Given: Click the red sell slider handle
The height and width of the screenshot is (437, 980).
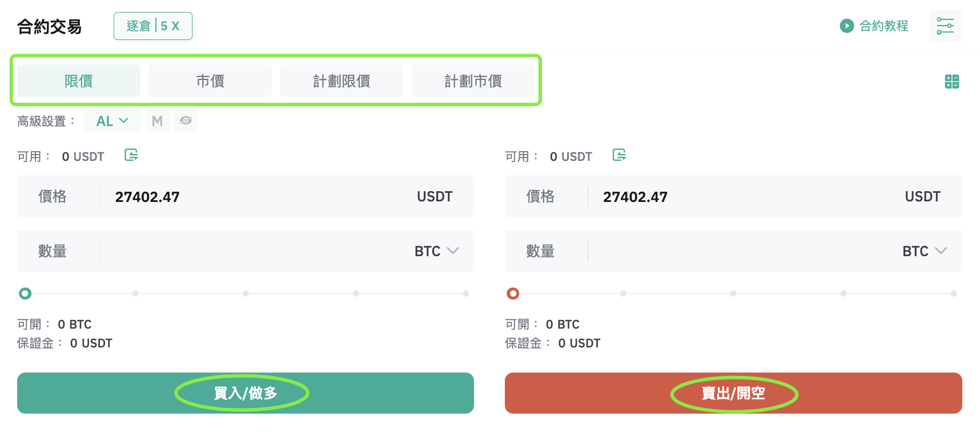Looking at the screenshot, I should click(x=513, y=293).
